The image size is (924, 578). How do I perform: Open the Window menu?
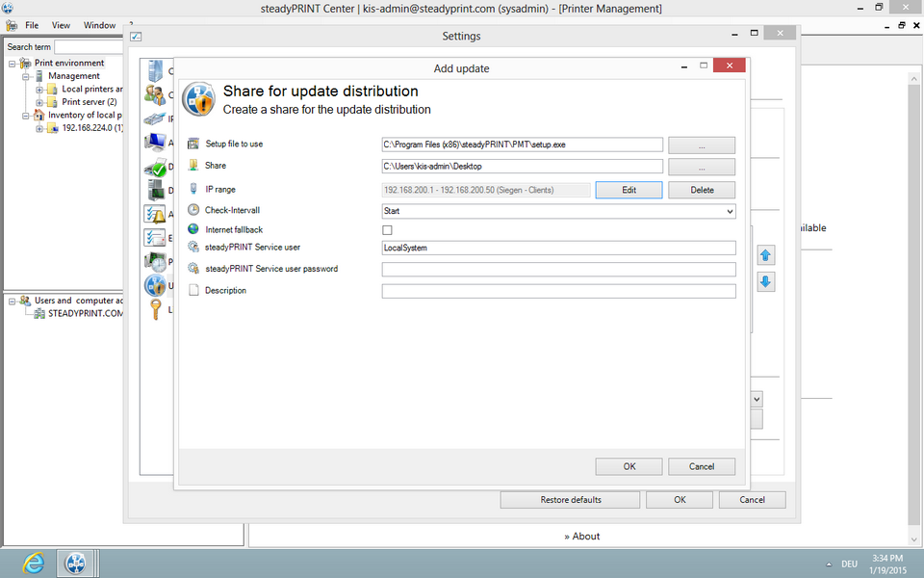pos(99,25)
